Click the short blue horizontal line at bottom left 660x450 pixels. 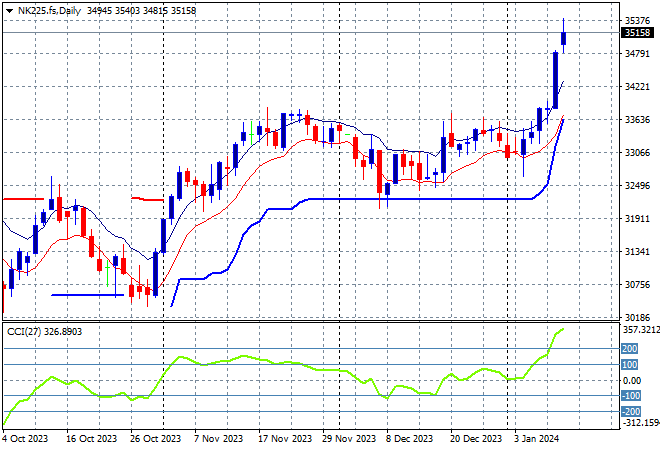click(86, 294)
